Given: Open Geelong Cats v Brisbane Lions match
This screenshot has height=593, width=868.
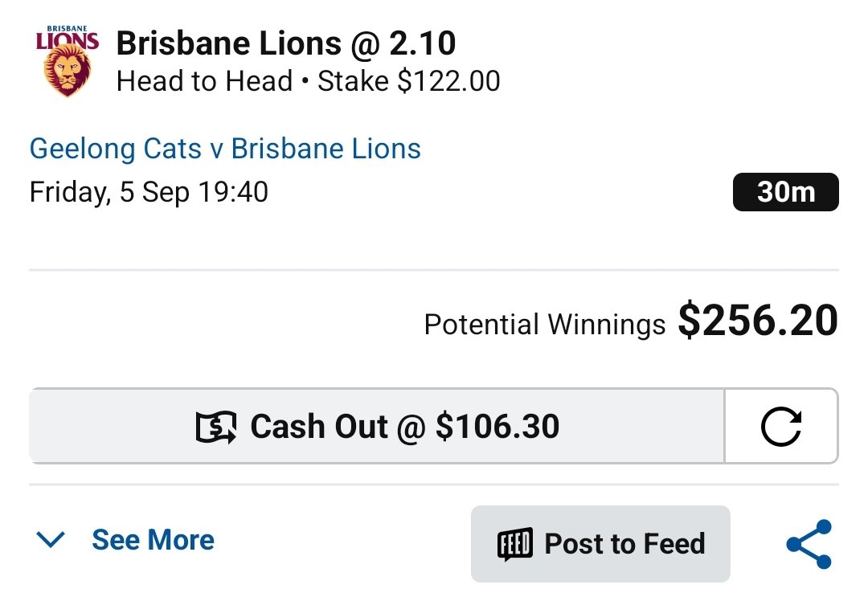Looking at the screenshot, I should (225, 149).
